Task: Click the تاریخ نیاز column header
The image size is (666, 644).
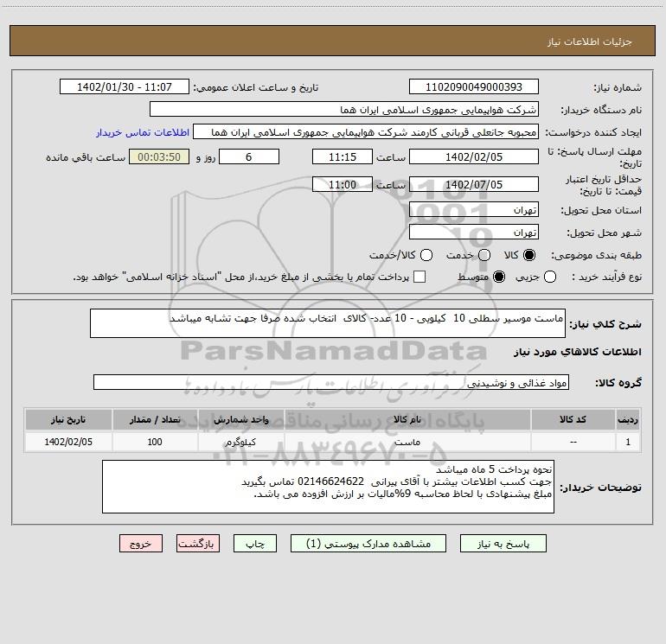Action: [x=68, y=420]
